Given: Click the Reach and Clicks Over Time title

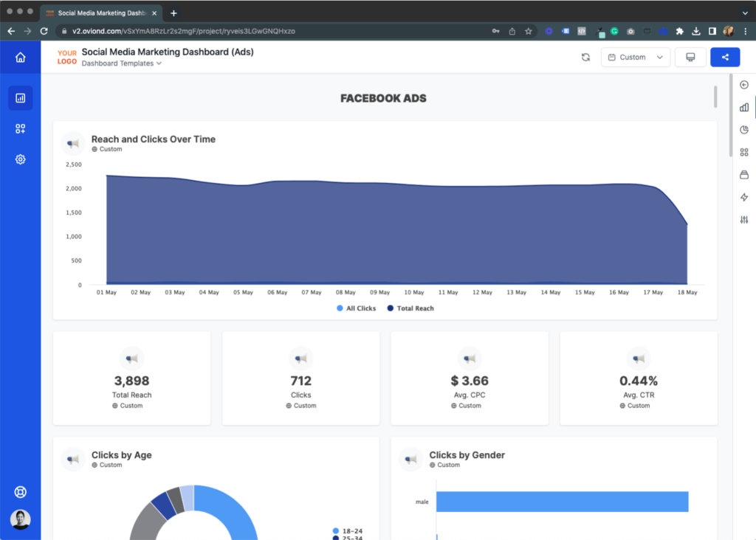Looking at the screenshot, I should coord(154,139).
